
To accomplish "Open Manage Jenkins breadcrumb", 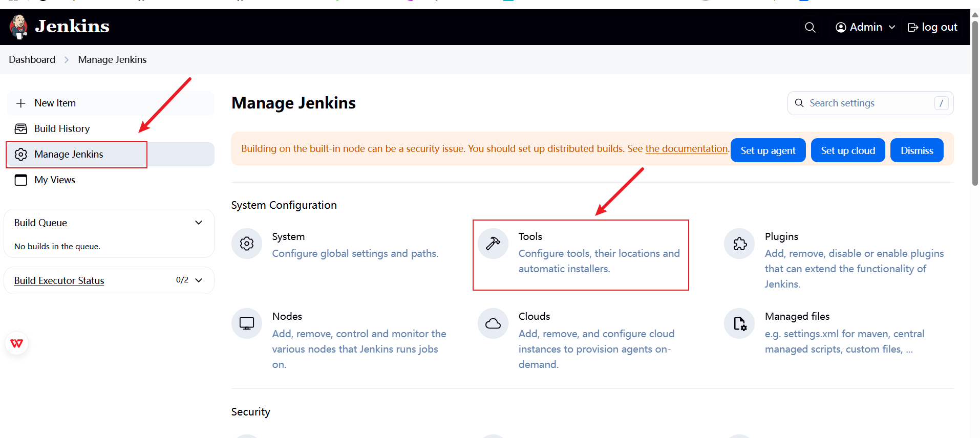I will point(112,59).
